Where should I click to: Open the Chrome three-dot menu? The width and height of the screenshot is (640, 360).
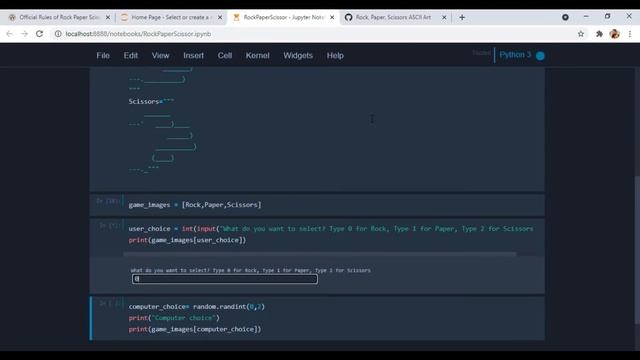tap(630, 34)
